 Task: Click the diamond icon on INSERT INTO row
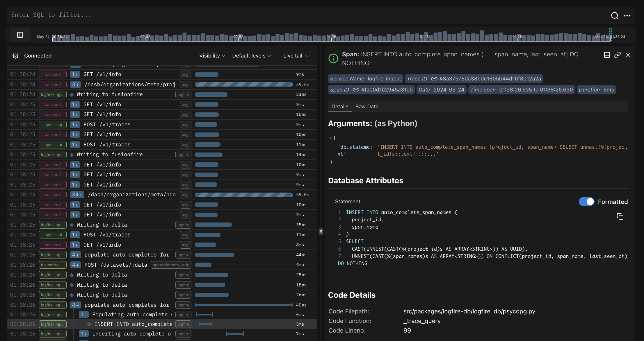(89, 324)
